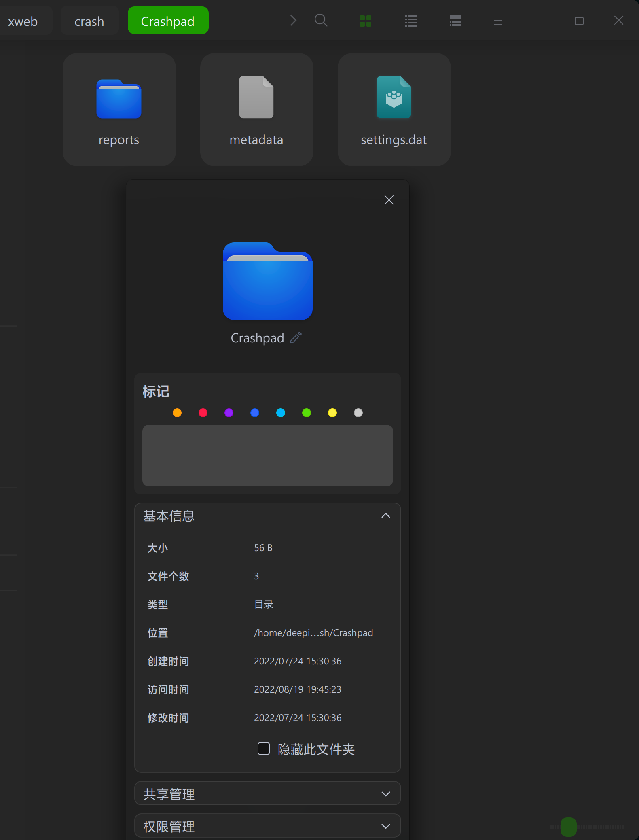Go forward with the breadcrumb arrow
The height and width of the screenshot is (840, 639).
[294, 20]
